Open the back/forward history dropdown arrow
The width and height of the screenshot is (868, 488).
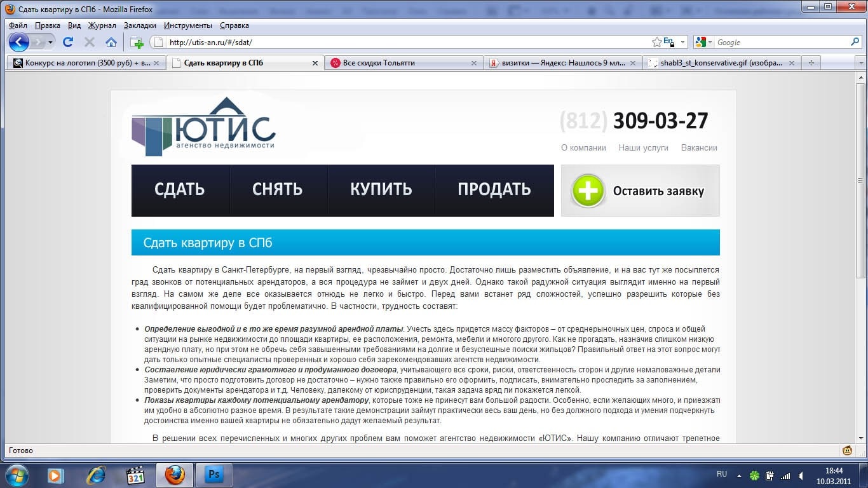51,42
